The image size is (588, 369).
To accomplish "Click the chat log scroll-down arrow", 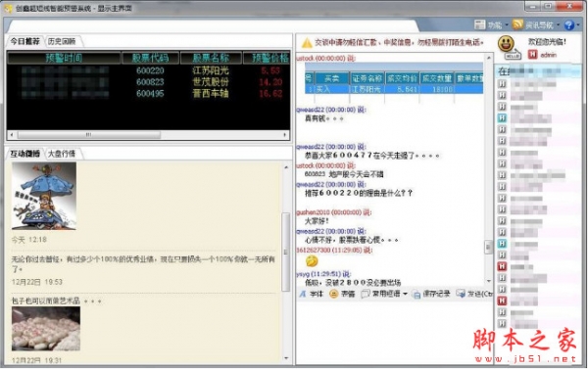I will [488, 281].
